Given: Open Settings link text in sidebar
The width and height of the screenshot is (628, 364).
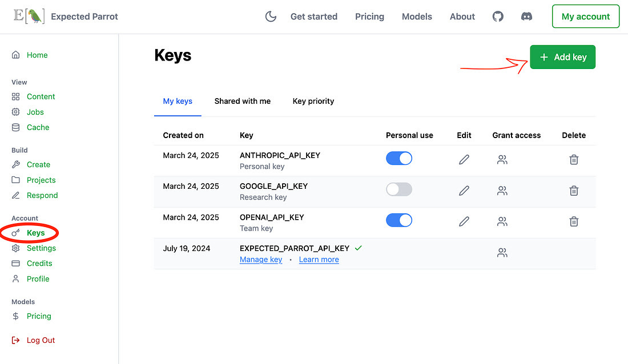Looking at the screenshot, I should (41, 248).
